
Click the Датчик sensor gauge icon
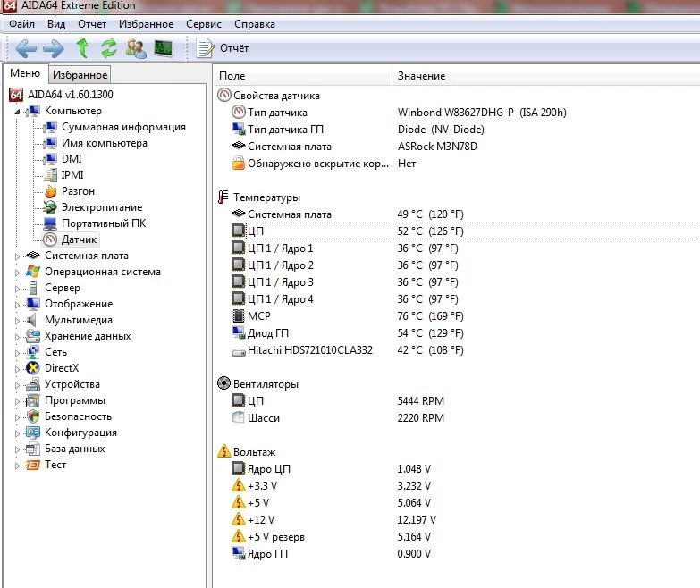tap(50, 239)
